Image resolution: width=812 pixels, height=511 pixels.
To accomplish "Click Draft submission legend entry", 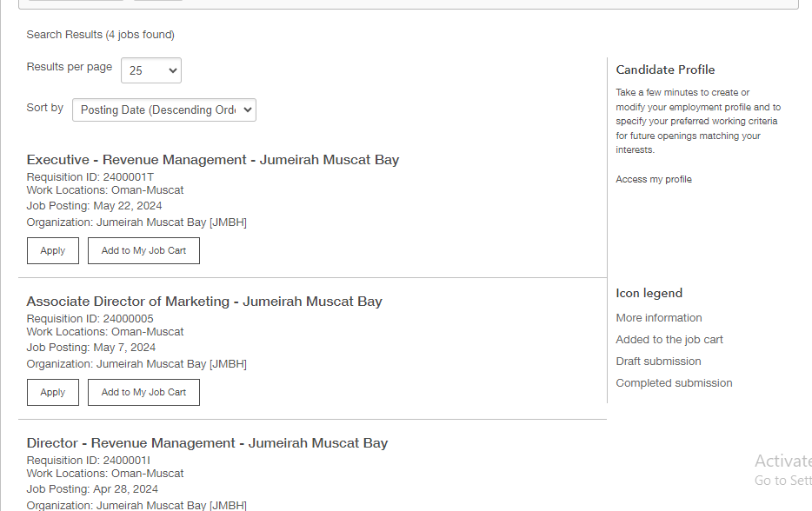I will point(658,362).
